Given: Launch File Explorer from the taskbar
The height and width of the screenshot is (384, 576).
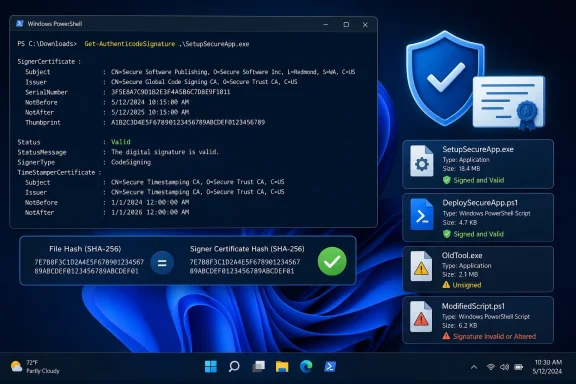Looking at the screenshot, I should pos(282,366).
